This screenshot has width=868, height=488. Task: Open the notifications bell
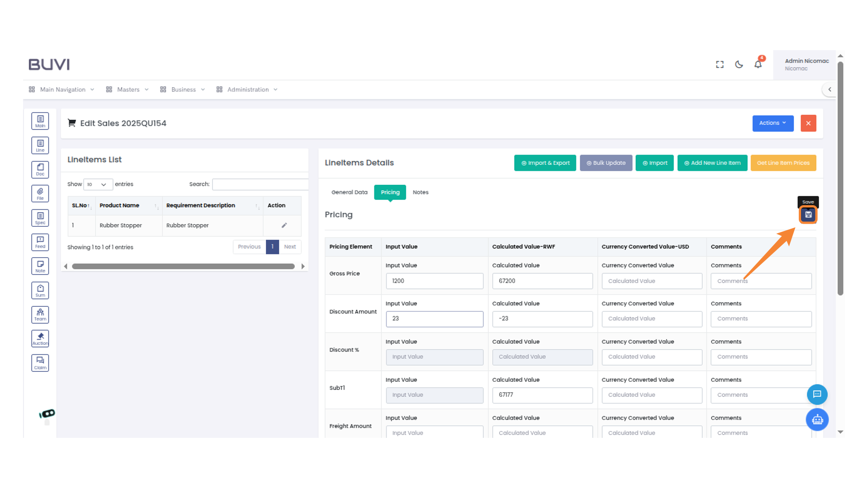pos(758,64)
